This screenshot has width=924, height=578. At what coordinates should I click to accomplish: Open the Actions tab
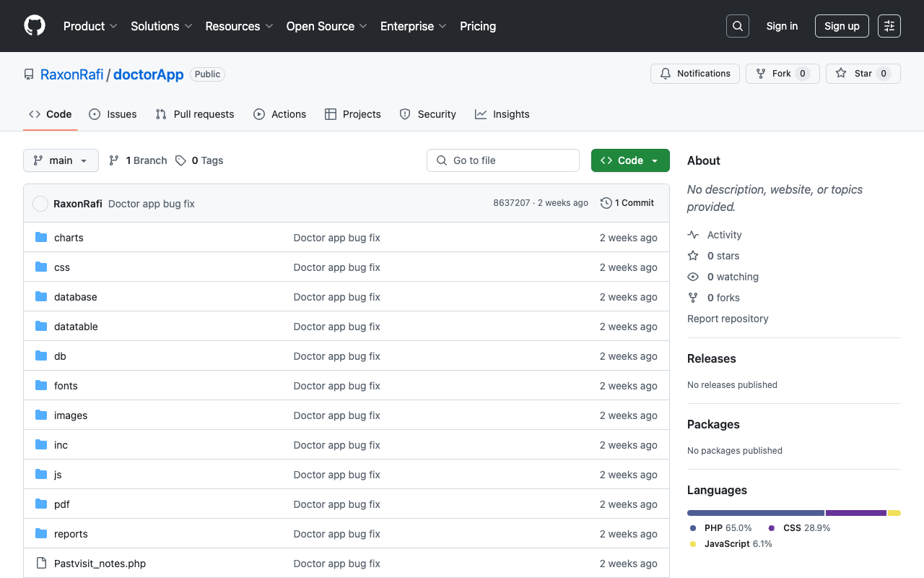[280, 114]
